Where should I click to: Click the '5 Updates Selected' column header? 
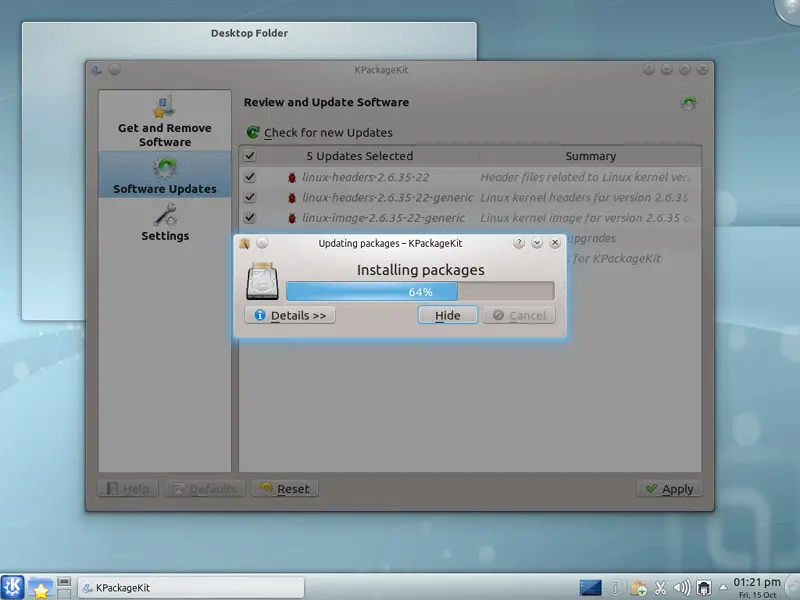pyautogui.click(x=360, y=156)
